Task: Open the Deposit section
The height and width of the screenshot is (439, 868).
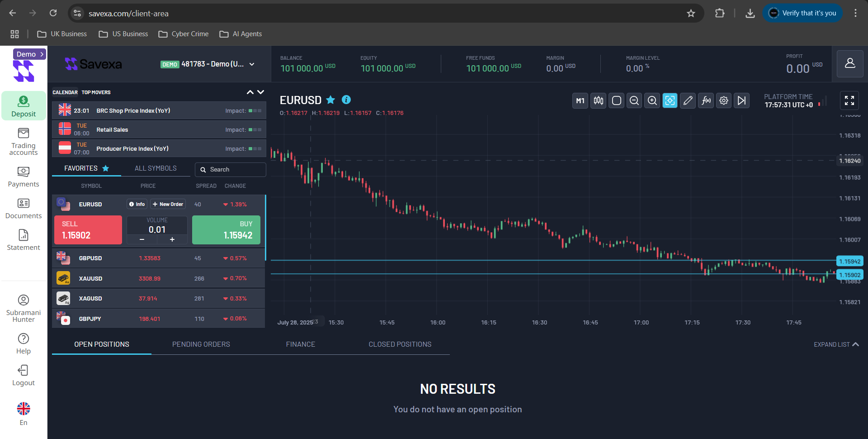Action: pos(24,105)
